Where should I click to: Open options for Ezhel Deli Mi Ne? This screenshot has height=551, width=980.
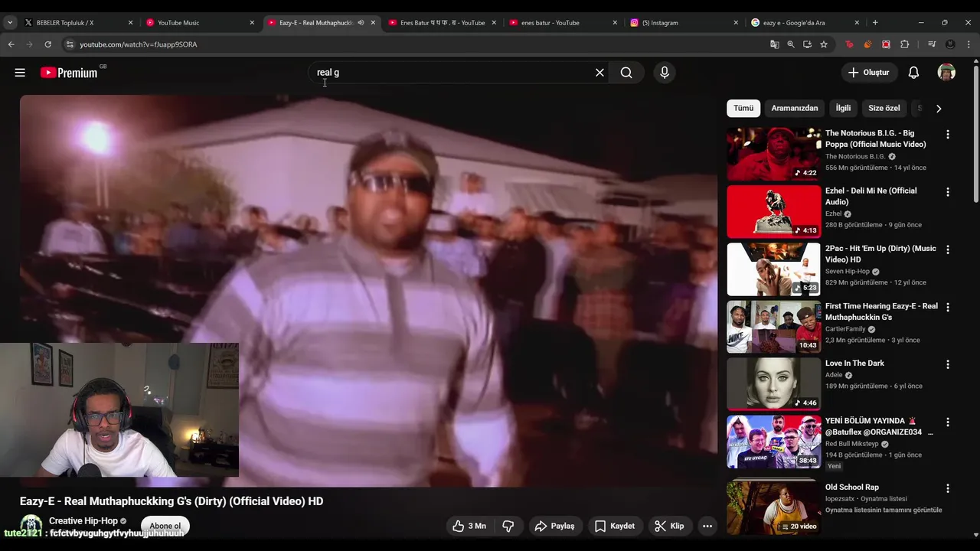click(x=947, y=192)
